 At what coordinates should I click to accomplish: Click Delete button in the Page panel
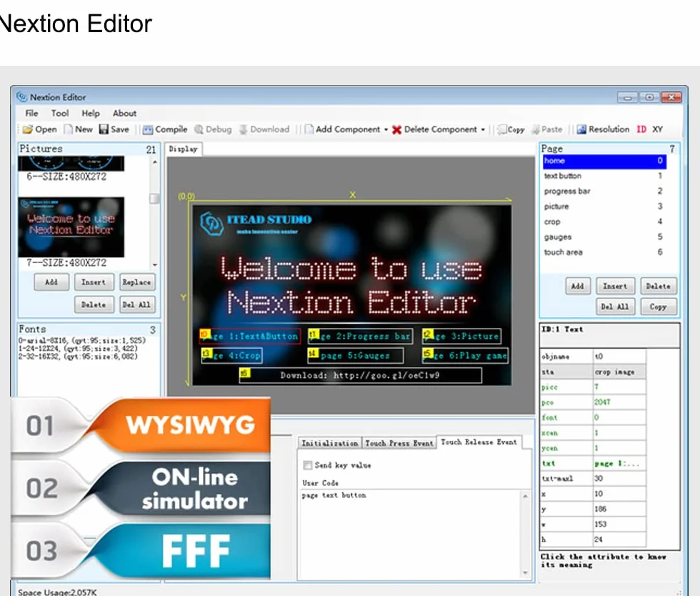point(658,286)
